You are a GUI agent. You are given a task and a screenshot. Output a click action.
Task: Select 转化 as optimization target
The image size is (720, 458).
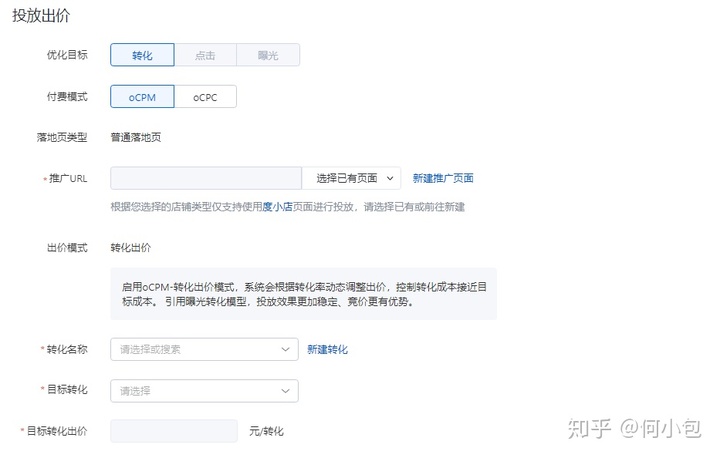(142, 55)
